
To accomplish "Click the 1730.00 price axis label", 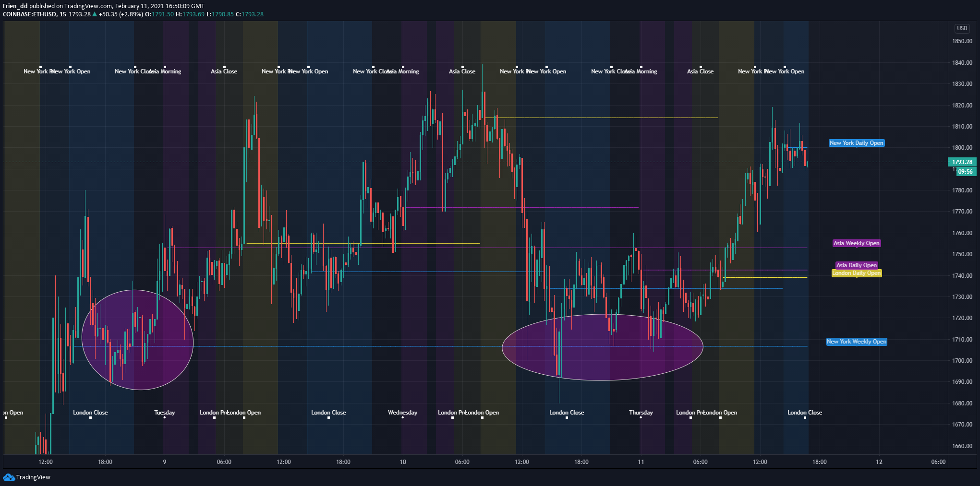I will pos(962,297).
